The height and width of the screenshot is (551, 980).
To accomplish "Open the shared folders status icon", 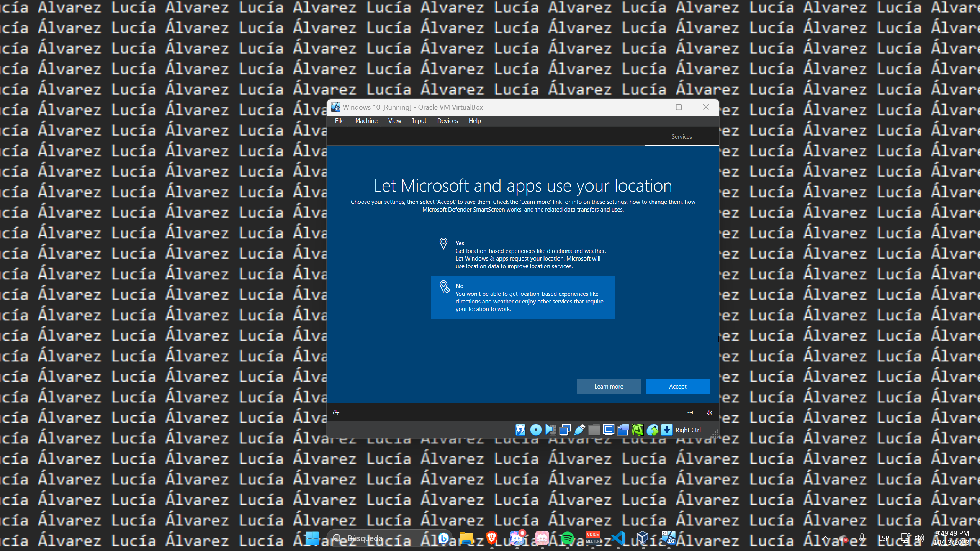I will pos(594,430).
